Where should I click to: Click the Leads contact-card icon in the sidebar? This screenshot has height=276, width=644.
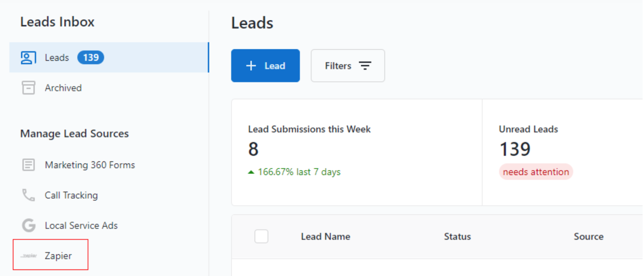pyautogui.click(x=28, y=58)
